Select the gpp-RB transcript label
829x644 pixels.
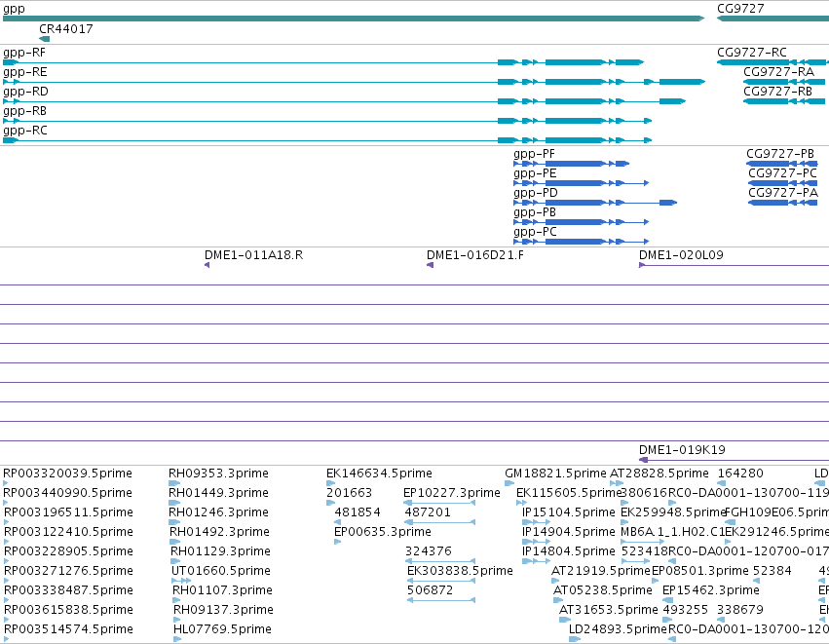pyautogui.click(x=25, y=112)
